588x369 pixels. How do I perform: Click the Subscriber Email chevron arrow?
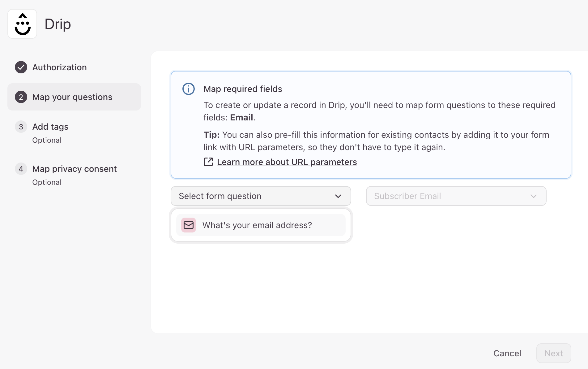pyautogui.click(x=534, y=196)
